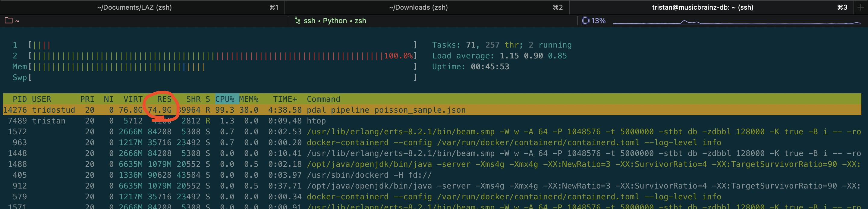Click the CPU chip usage icon
Viewport: 868px width, 209px height.
(585, 20)
